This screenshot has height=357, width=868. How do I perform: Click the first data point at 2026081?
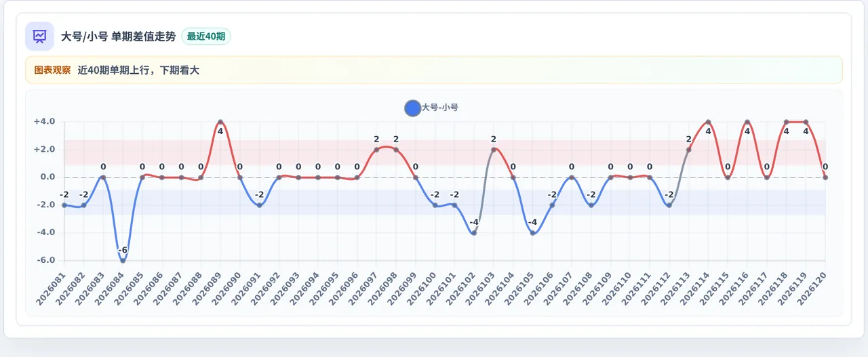[64, 205]
